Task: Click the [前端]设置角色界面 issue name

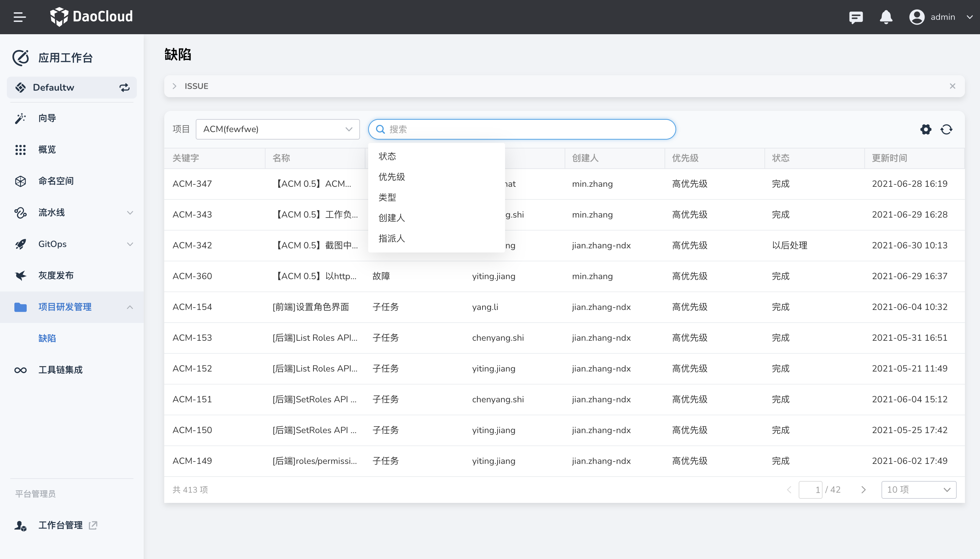Action: [x=311, y=307]
